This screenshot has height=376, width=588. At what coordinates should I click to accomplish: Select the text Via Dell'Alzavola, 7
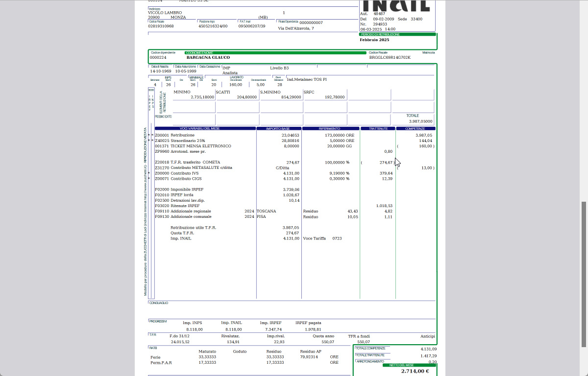pyautogui.click(x=296, y=28)
